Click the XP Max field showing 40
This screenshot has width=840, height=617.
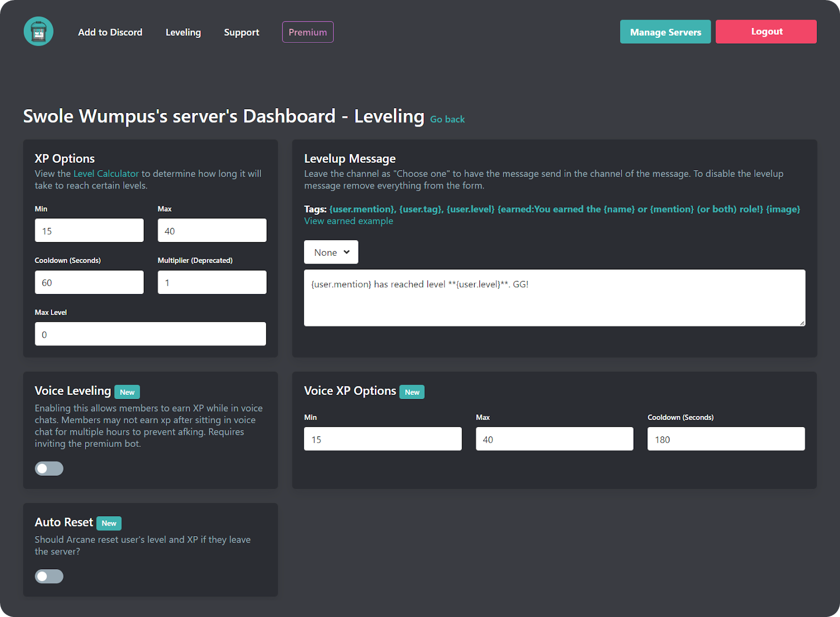212,230
